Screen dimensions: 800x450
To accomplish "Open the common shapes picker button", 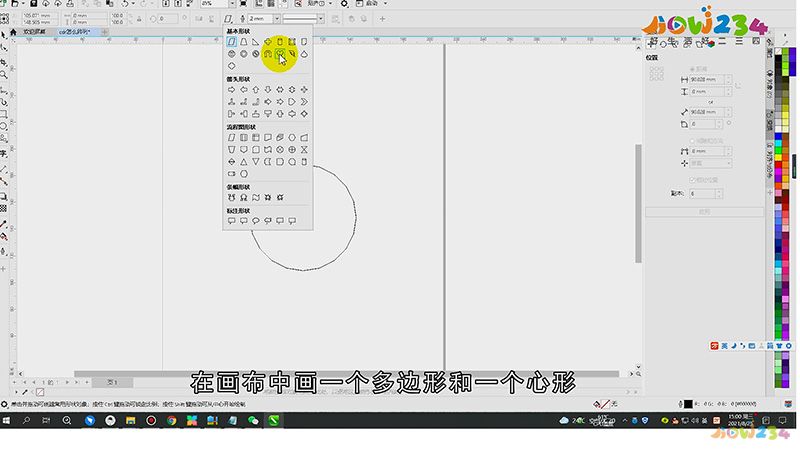I will coord(229,19).
